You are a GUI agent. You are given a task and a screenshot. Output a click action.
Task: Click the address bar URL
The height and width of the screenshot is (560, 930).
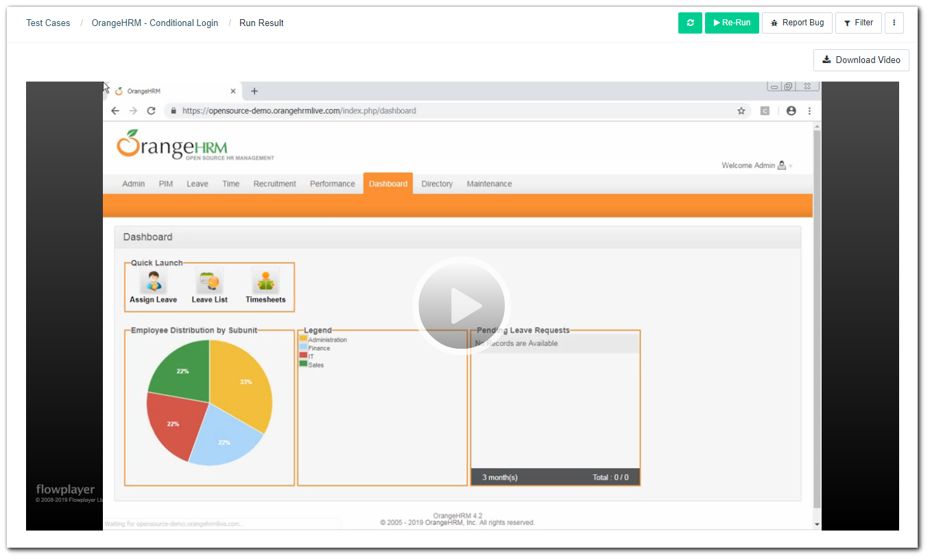tap(299, 110)
